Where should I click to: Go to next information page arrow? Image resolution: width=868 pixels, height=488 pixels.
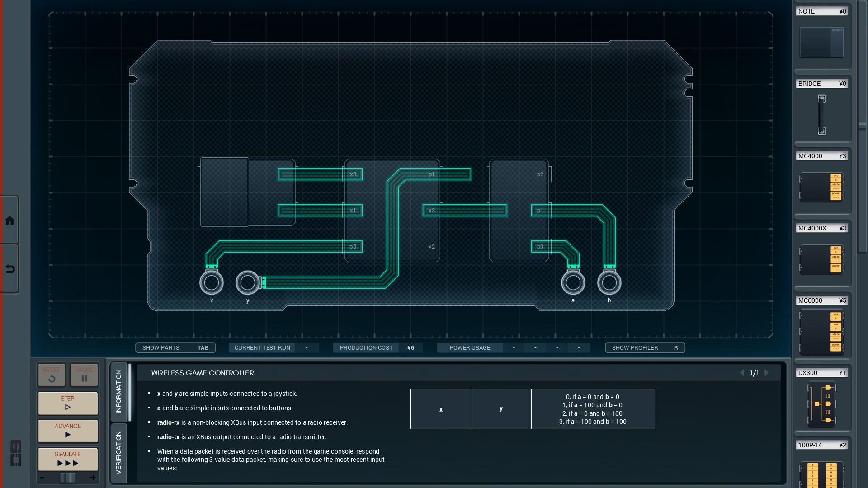(x=766, y=373)
